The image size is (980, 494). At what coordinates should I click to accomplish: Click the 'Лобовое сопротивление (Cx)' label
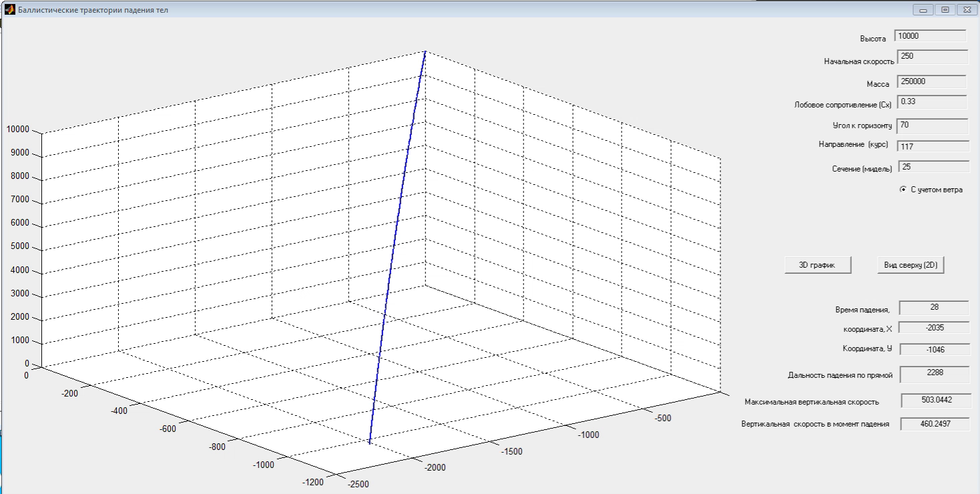pos(842,105)
